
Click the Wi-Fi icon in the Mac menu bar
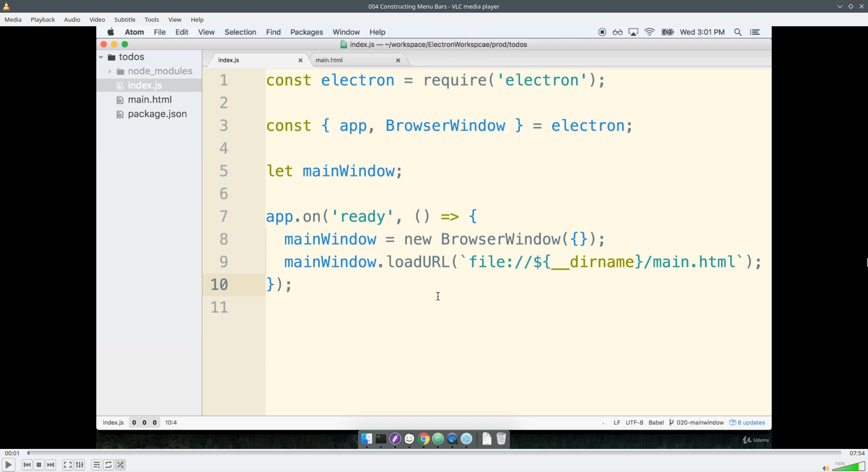coord(649,32)
